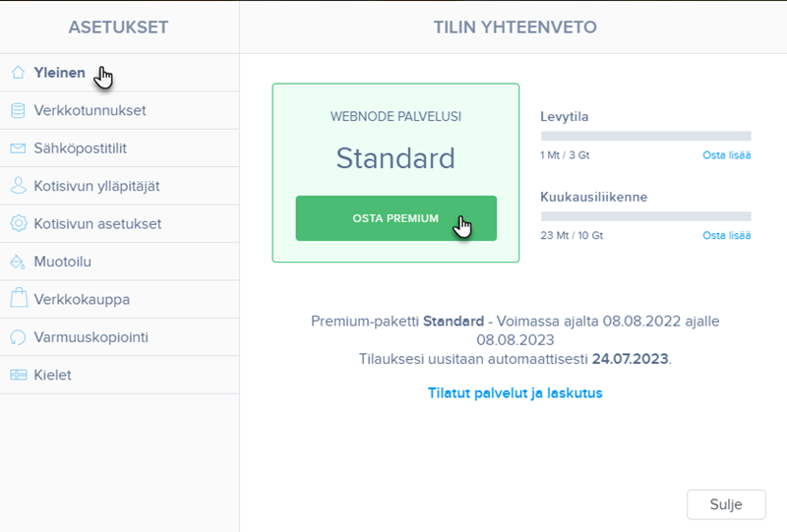Click the Kuukausiliikenne usage bar

point(645,215)
